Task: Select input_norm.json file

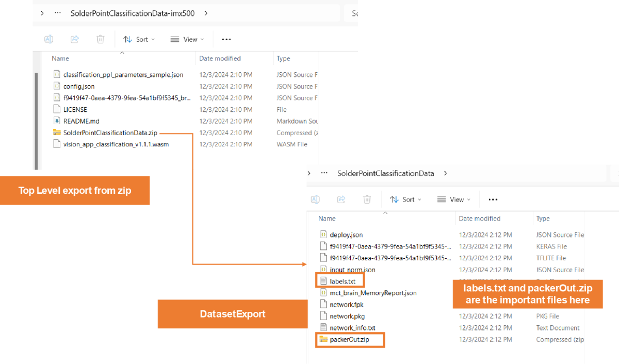Action: (352, 270)
